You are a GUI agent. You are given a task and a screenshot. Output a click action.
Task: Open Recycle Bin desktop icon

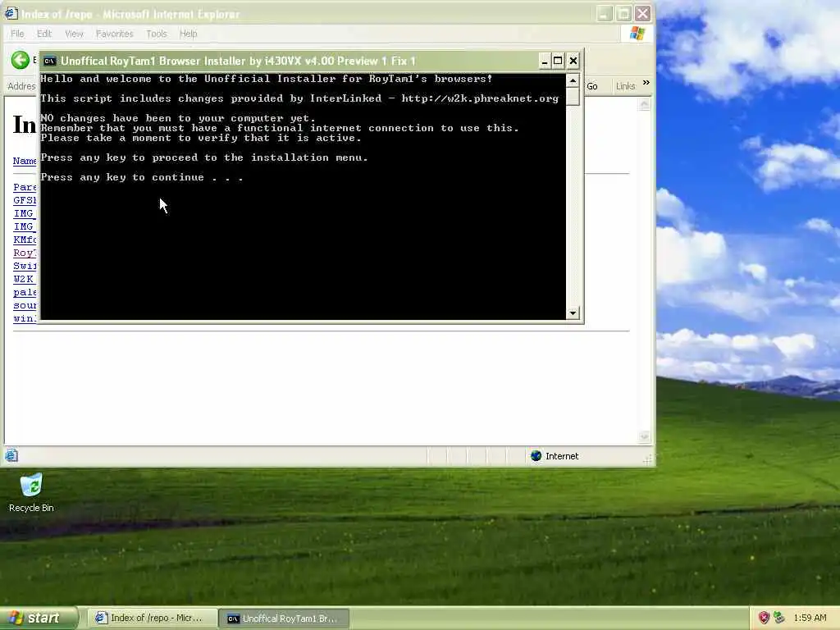31,493
